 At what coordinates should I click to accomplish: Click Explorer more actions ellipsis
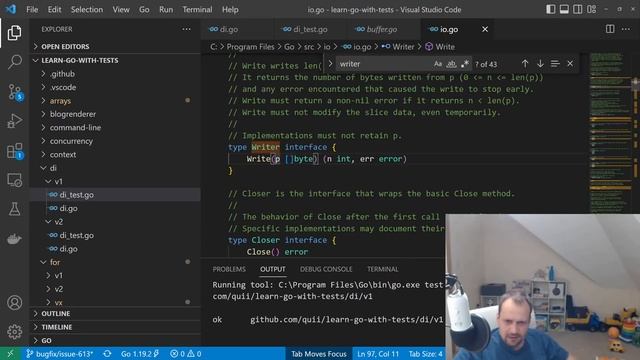[x=187, y=29]
